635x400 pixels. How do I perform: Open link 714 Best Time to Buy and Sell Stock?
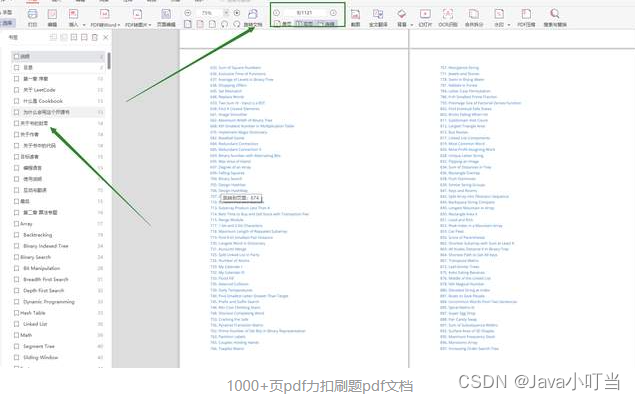pos(260,214)
